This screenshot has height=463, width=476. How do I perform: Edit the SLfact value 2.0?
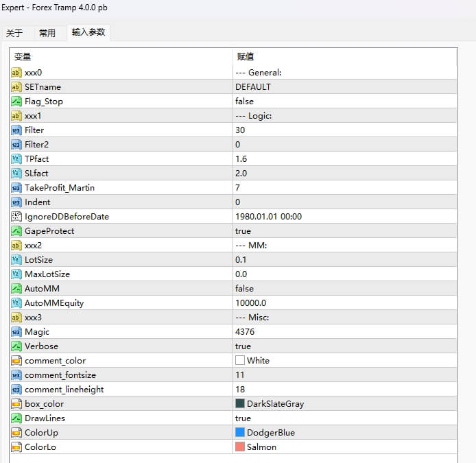point(344,174)
